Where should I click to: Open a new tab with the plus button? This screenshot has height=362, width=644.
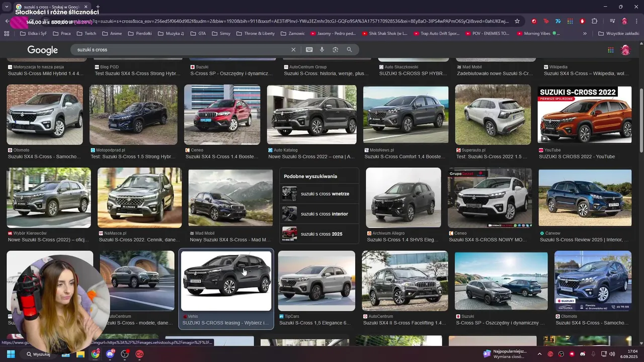coord(98,7)
